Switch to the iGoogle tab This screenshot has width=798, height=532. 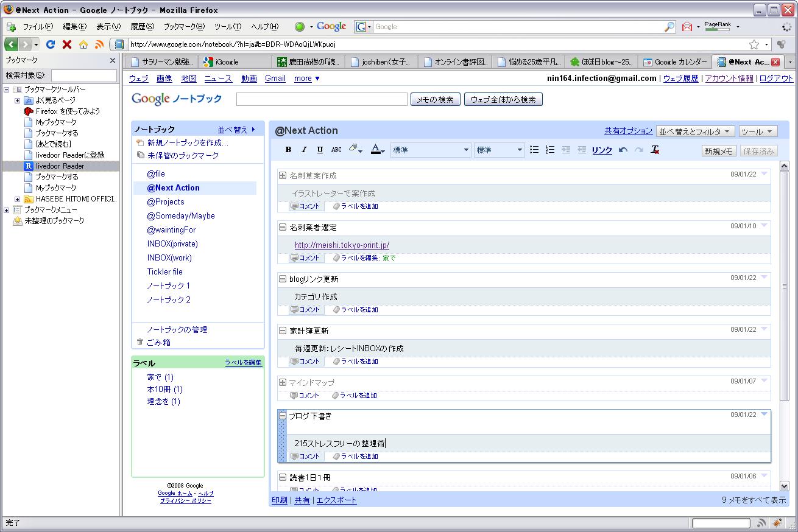click(x=235, y=61)
